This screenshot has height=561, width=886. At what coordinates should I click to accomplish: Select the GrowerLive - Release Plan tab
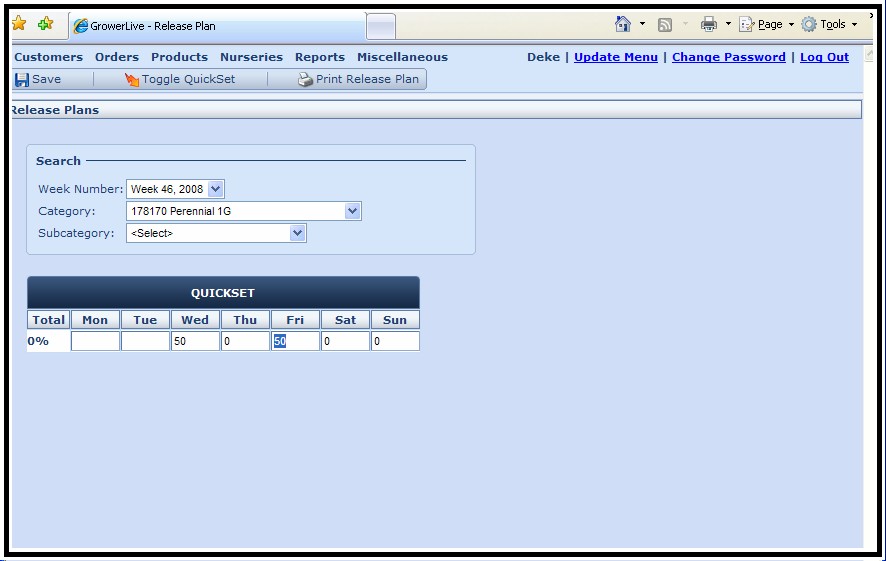[215, 26]
